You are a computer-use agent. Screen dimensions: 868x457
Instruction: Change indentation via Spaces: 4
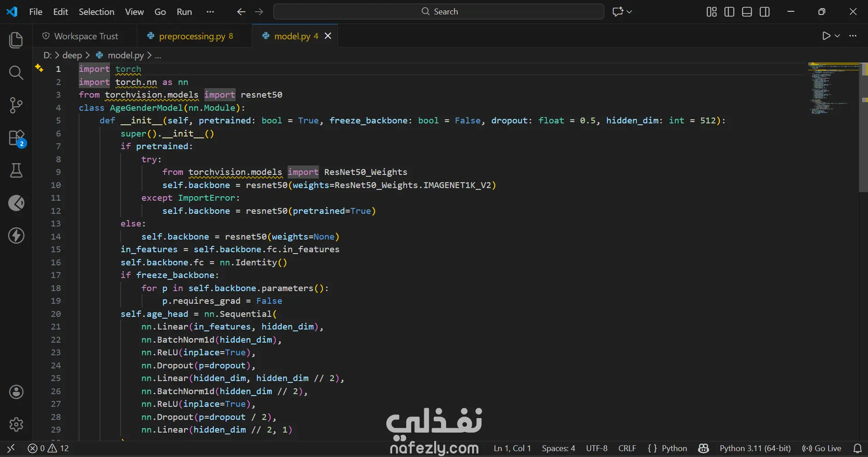pos(558,448)
